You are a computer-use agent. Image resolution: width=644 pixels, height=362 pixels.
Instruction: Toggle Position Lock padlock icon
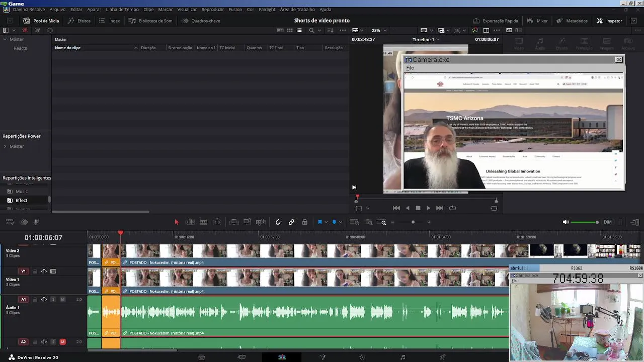(304, 222)
